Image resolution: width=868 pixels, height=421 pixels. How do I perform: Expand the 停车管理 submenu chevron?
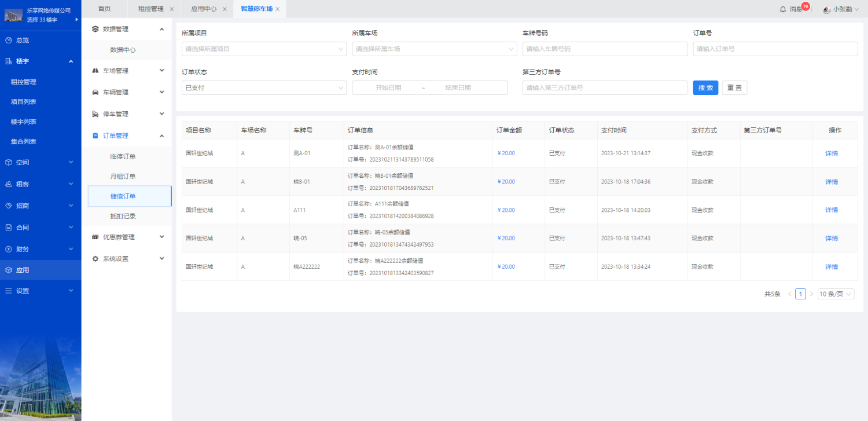click(x=161, y=114)
